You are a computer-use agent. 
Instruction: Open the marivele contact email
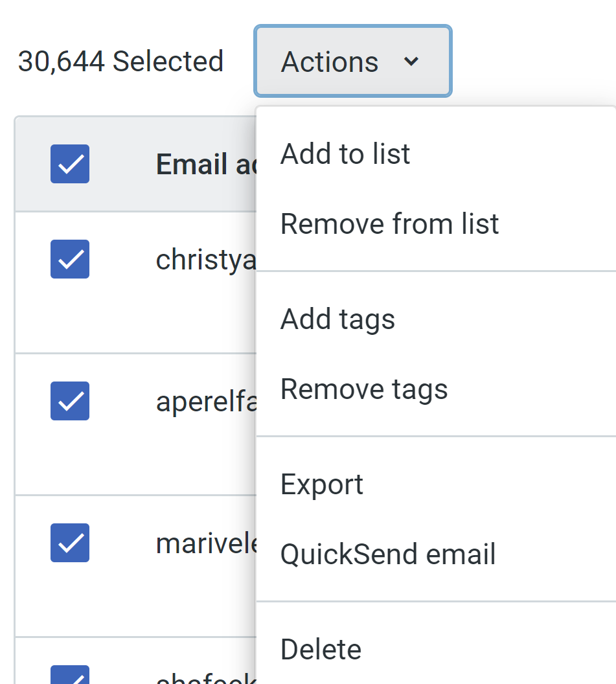click(206, 543)
